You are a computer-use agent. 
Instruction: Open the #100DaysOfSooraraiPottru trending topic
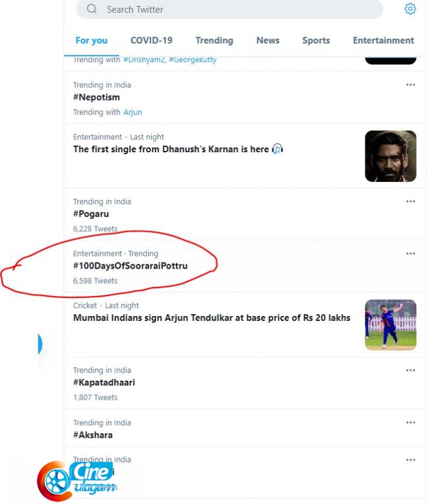pos(130,266)
